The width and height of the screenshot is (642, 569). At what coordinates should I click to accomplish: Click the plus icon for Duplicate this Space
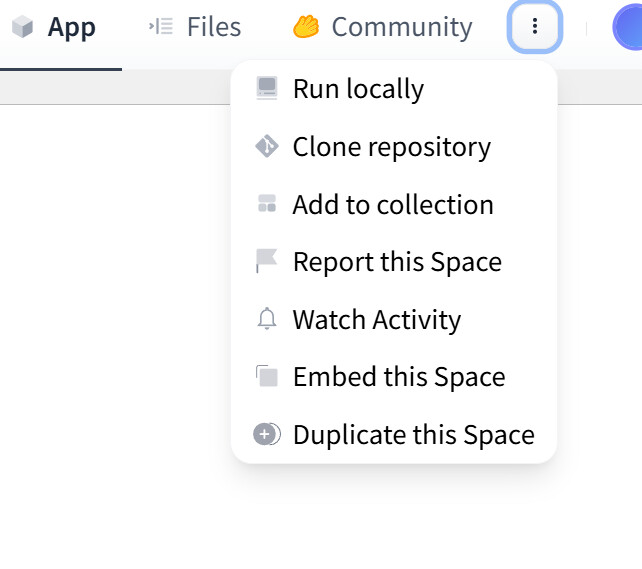point(266,435)
